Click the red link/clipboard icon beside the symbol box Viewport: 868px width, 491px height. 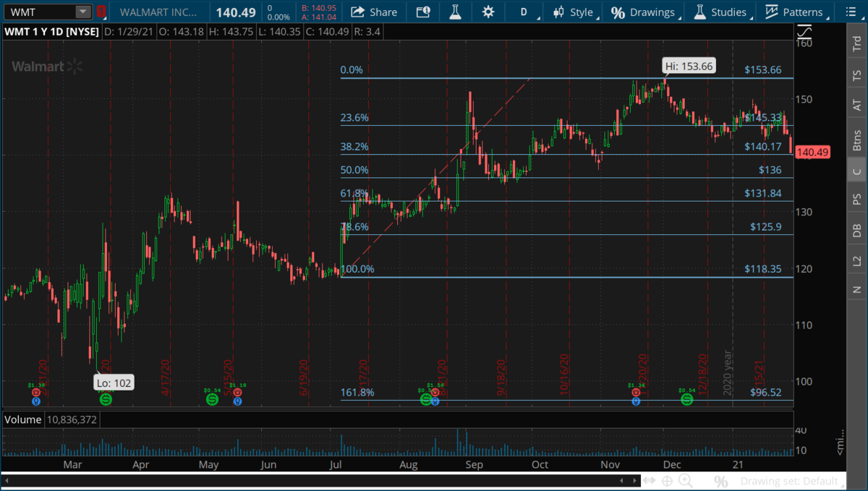[x=101, y=12]
